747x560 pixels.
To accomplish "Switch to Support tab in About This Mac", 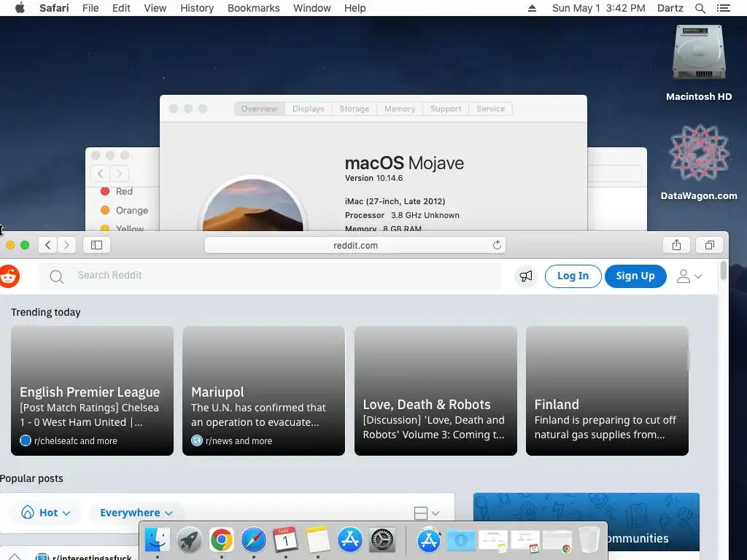I will [x=446, y=109].
